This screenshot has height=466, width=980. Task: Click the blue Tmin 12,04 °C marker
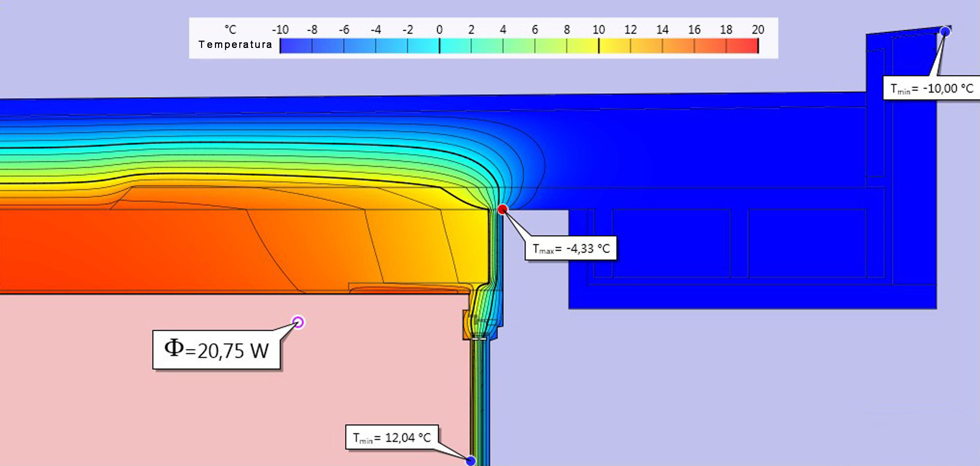[471, 461]
